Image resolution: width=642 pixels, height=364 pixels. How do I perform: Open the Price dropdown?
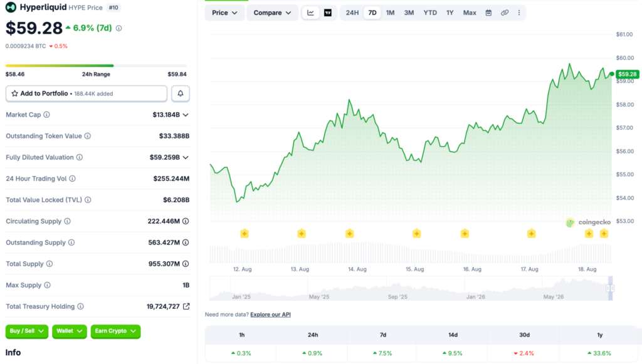(x=224, y=13)
